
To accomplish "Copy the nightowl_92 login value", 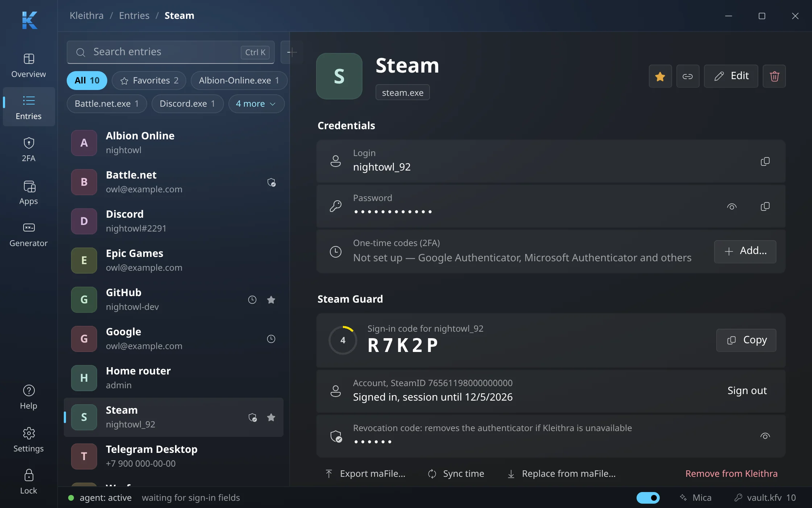I will (765, 161).
